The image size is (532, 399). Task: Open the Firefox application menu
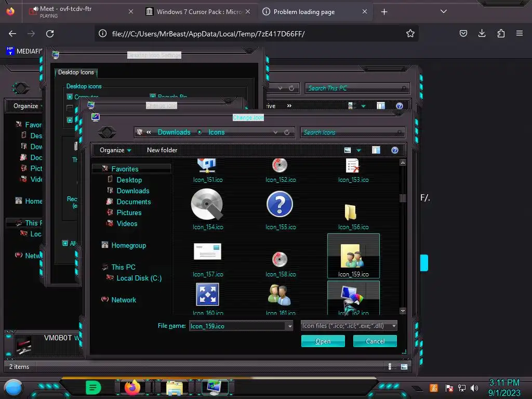pos(520,33)
